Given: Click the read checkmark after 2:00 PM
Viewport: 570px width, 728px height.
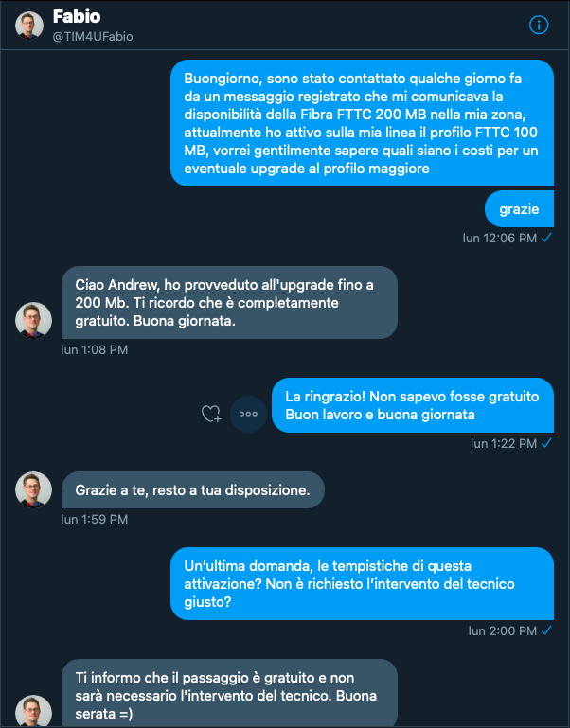Looking at the screenshot, I should 546,630.
